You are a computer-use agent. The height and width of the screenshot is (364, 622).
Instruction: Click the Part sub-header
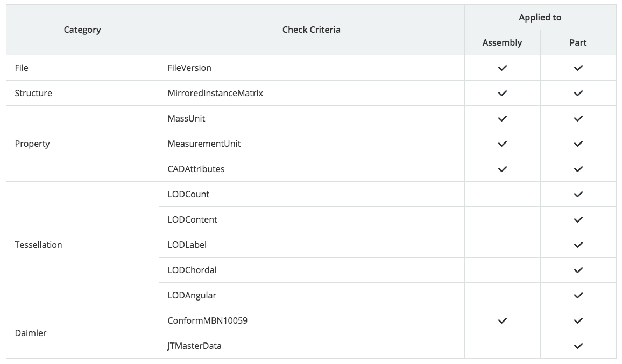[578, 42]
